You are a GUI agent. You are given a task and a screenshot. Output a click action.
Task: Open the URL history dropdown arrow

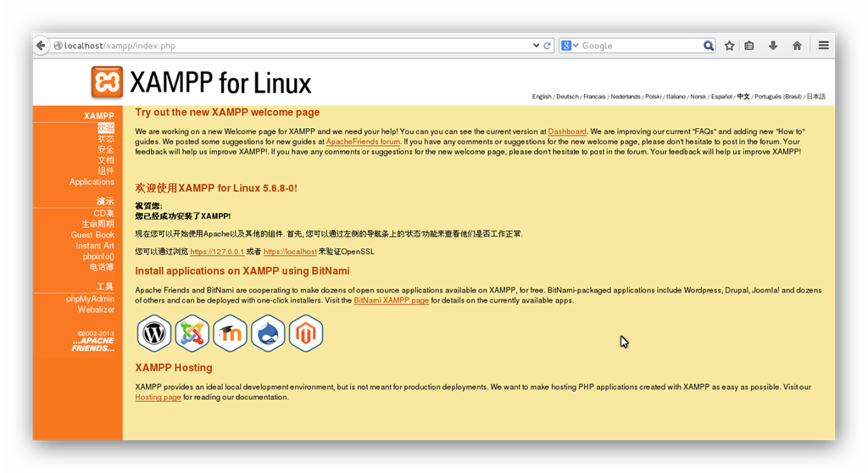536,46
